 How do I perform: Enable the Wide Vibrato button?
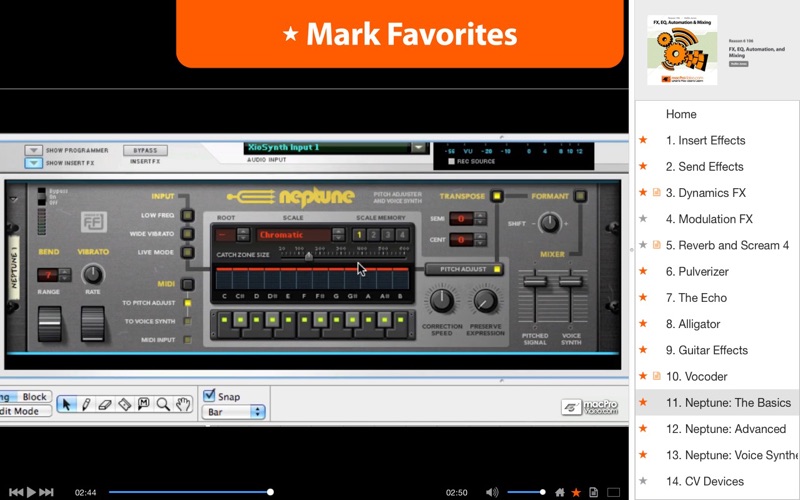[188, 234]
